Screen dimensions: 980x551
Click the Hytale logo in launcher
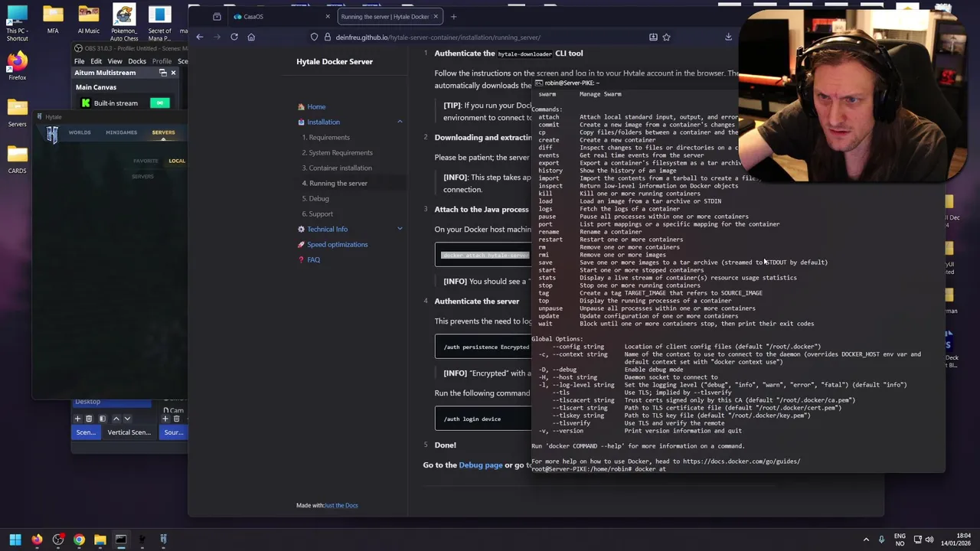click(52, 135)
